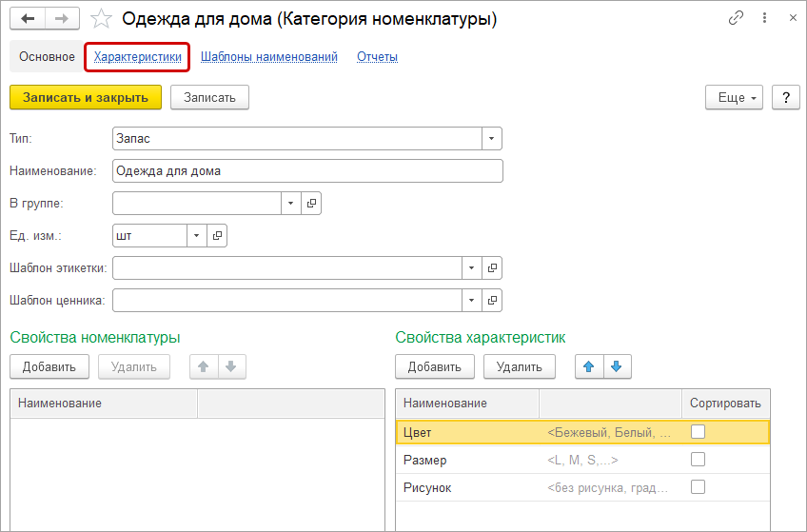Screen dimensions: 807x532
Task: Open the Шаблоны наименований tab
Action: [x=269, y=57]
